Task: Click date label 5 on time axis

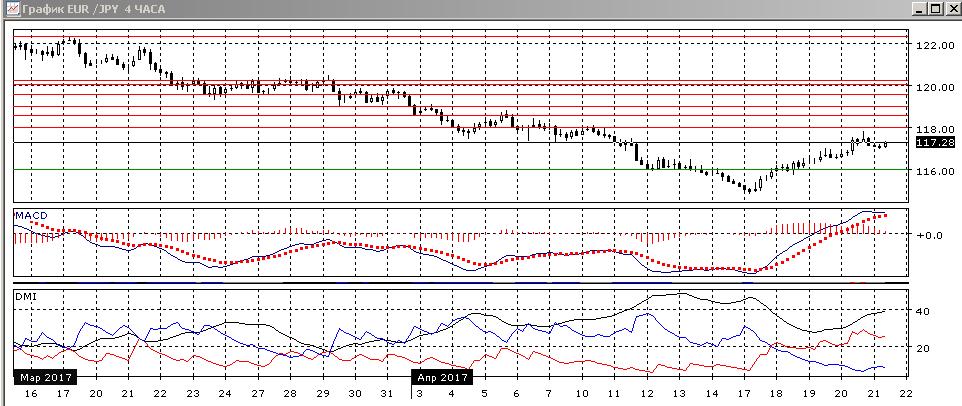Action: (x=484, y=393)
